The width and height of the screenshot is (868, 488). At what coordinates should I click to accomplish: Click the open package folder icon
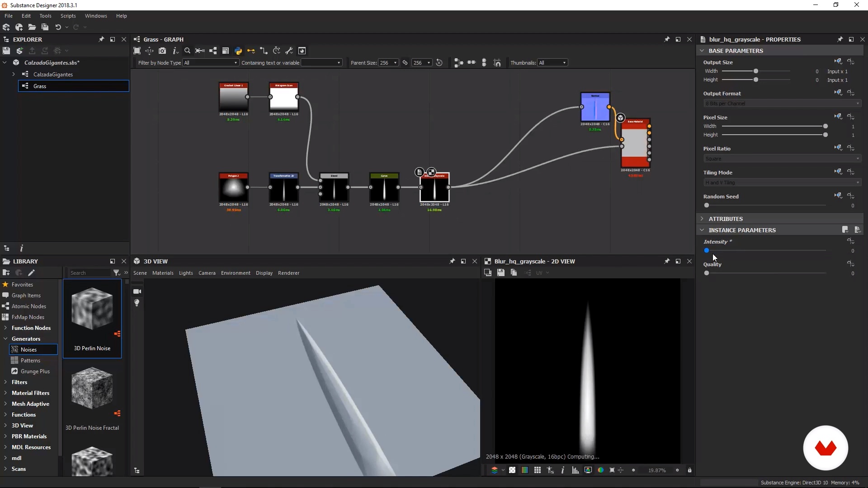pyautogui.click(x=32, y=27)
